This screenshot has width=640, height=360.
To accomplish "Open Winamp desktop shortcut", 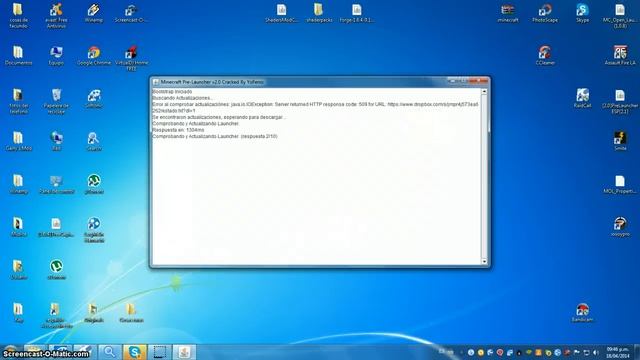I will (x=93, y=13).
